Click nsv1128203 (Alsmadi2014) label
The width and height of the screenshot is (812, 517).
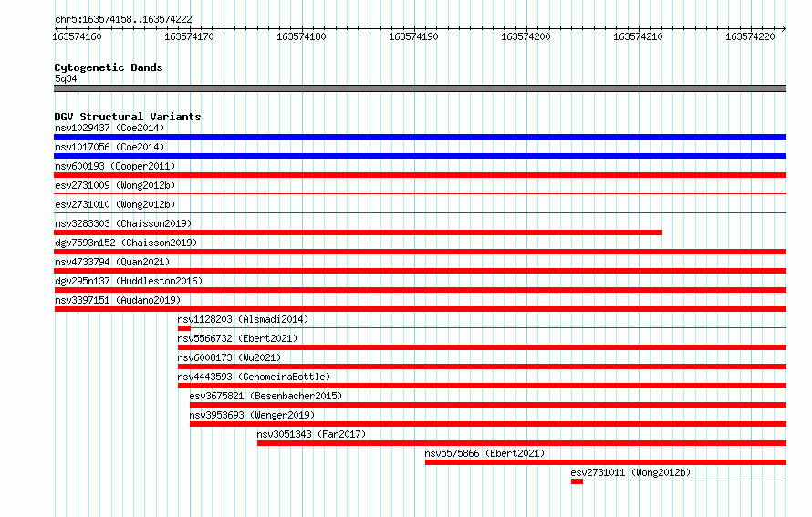pos(243,319)
